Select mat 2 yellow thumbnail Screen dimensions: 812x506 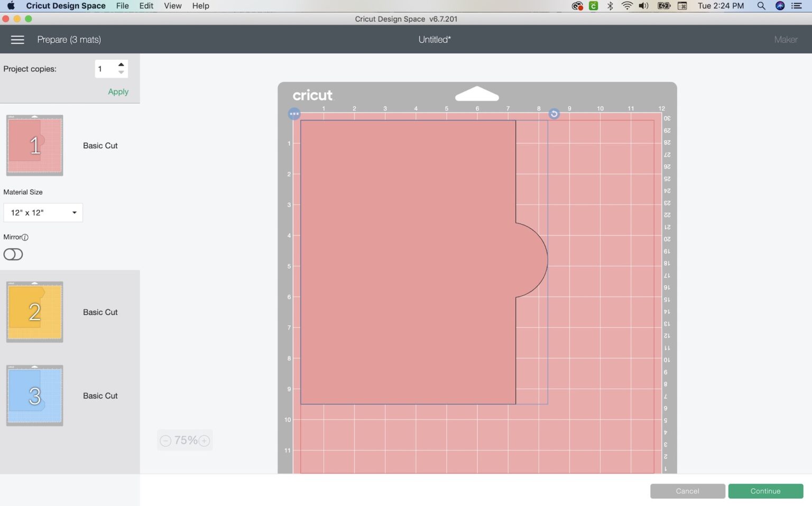tap(34, 312)
